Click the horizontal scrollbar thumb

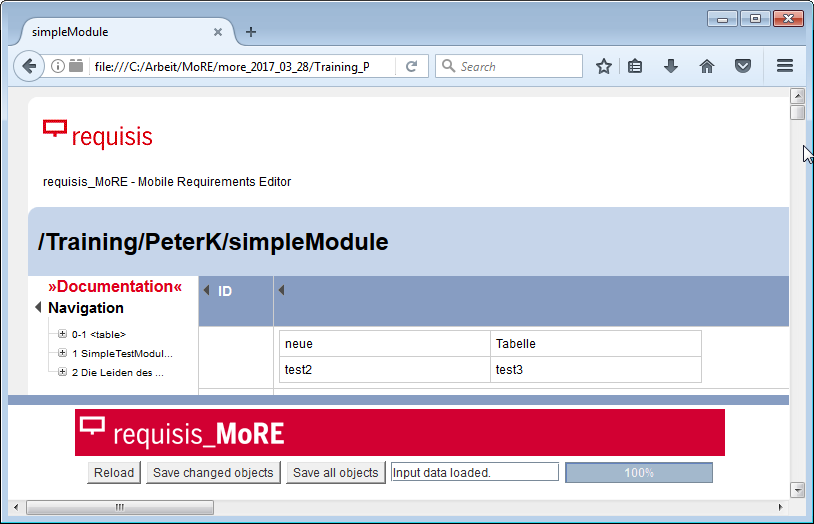120,507
